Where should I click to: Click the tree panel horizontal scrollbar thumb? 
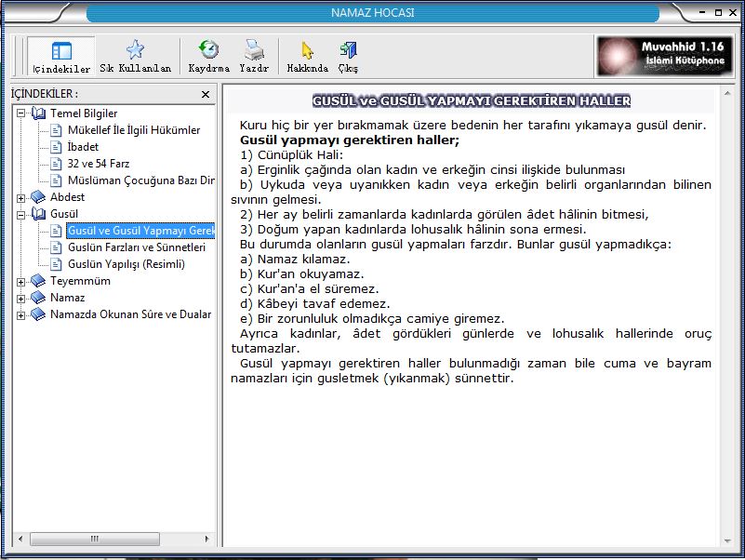tap(95, 540)
